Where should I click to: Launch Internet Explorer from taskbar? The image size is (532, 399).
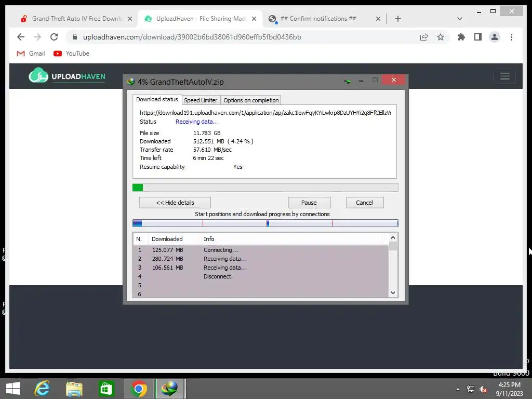tap(42, 389)
